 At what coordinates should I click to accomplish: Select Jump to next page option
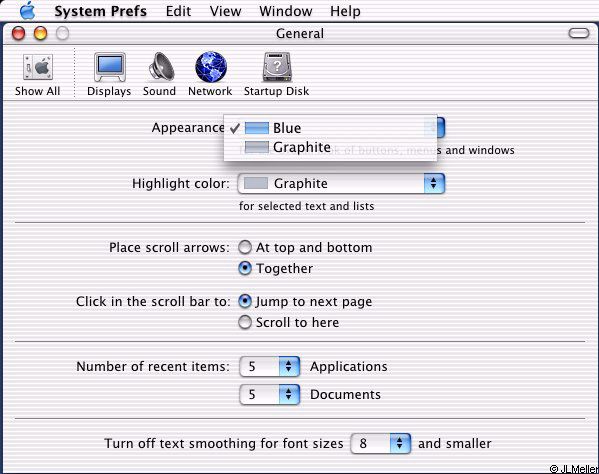coord(245,301)
